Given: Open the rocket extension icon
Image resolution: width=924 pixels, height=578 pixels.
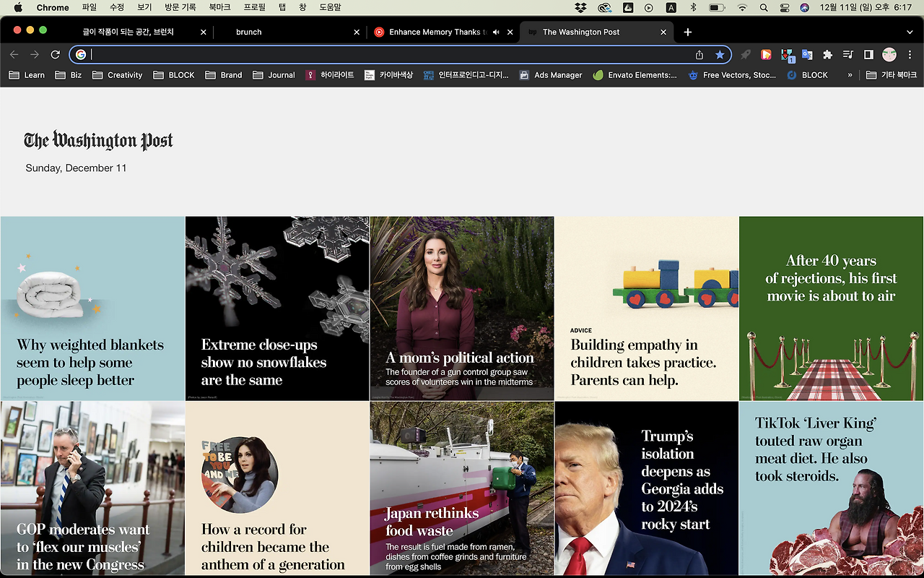Looking at the screenshot, I should (x=746, y=55).
